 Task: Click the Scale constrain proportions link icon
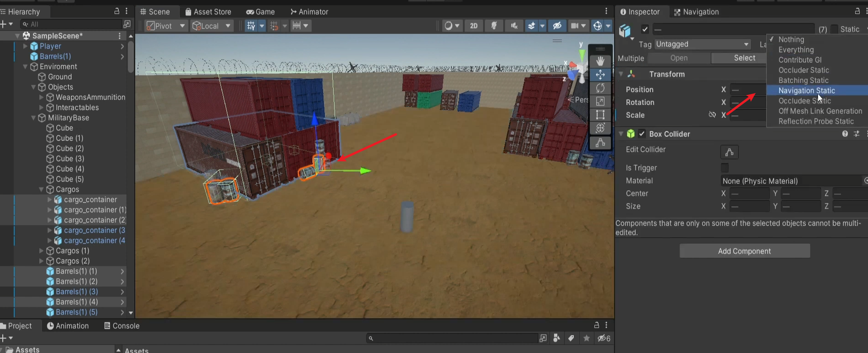(x=712, y=115)
